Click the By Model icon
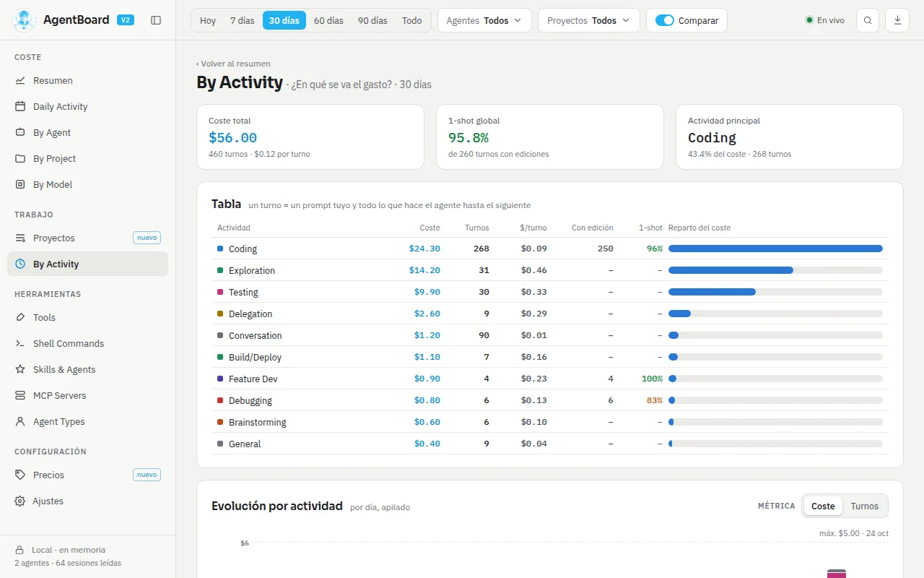 (x=20, y=185)
